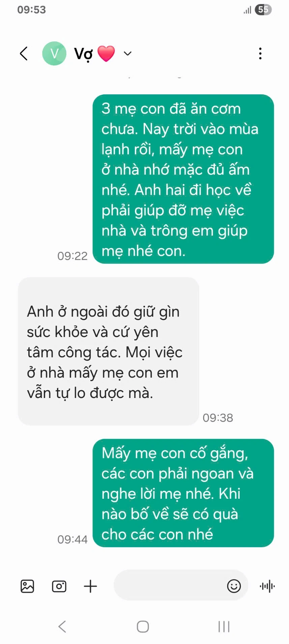Select the message starting '3 mẹ con'

click(183, 179)
